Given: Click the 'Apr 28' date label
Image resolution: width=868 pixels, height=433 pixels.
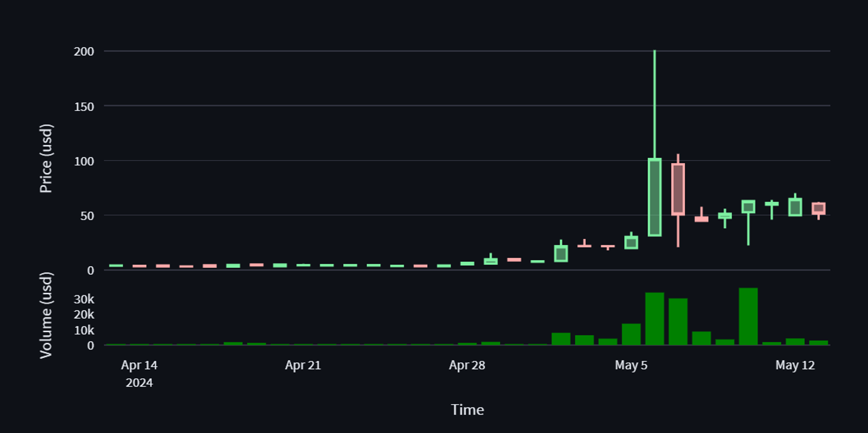Looking at the screenshot, I should (x=467, y=365).
